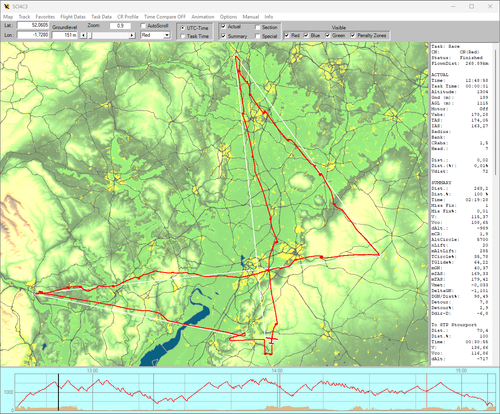Click the zoom scrollbar left arrow
500x414 pixels.
(84, 35)
